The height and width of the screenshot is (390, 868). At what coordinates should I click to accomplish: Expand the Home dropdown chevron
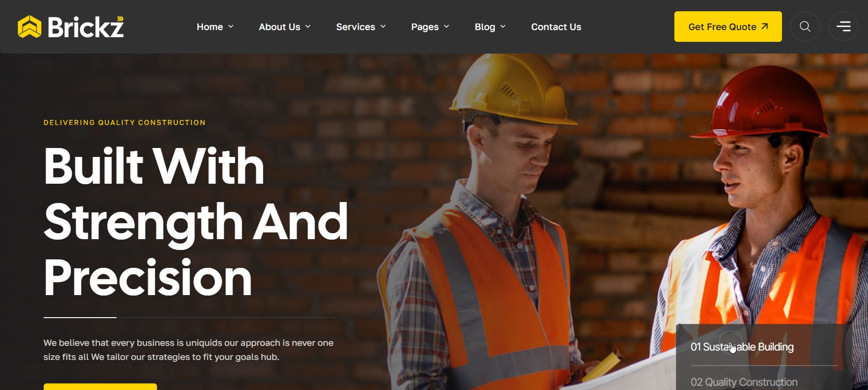231,27
